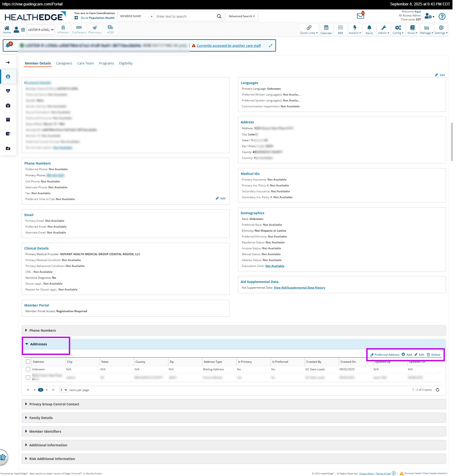This screenshot has width=456, height=476.
Task: Toggle the select-all Address header checkbox
Action: click(x=28, y=361)
